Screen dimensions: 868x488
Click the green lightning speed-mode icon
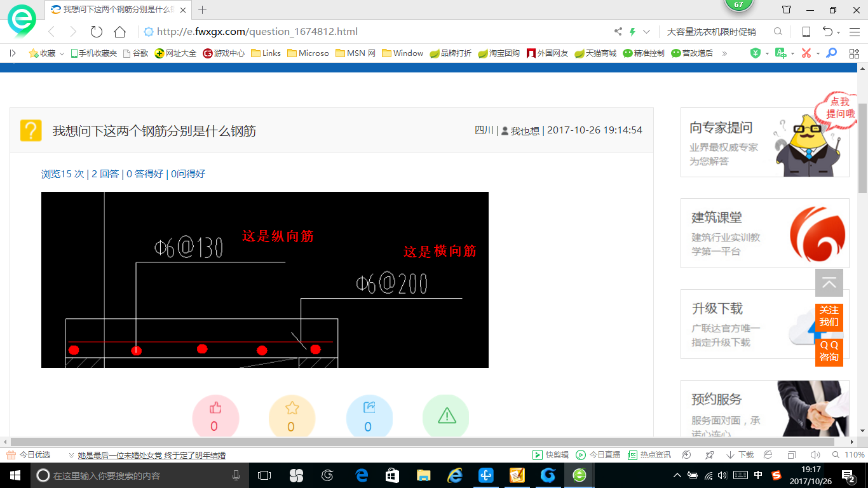pyautogui.click(x=632, y=32)
